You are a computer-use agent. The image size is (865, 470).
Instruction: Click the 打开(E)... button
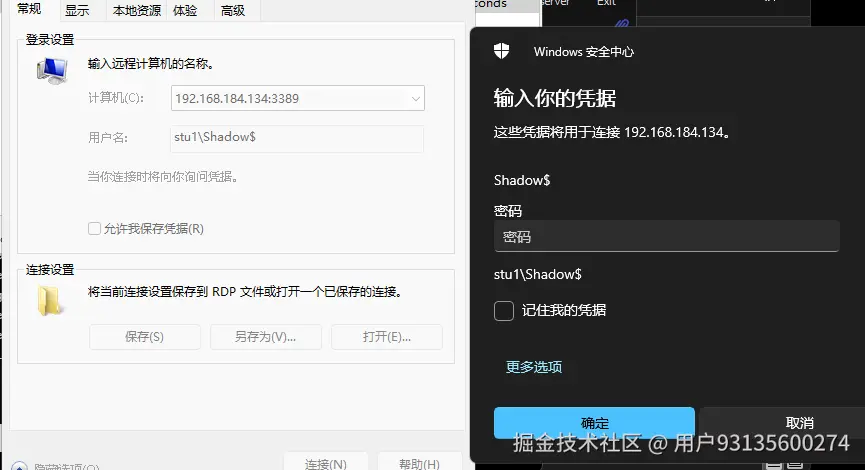[x=387, y=337]
